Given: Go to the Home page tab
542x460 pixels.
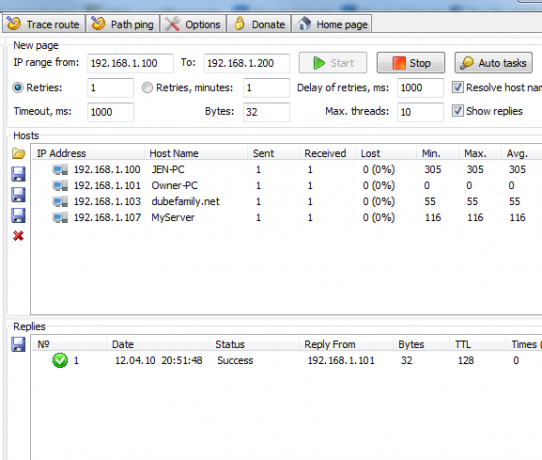Looking at the screenshot, I should [x=331, y=24].
